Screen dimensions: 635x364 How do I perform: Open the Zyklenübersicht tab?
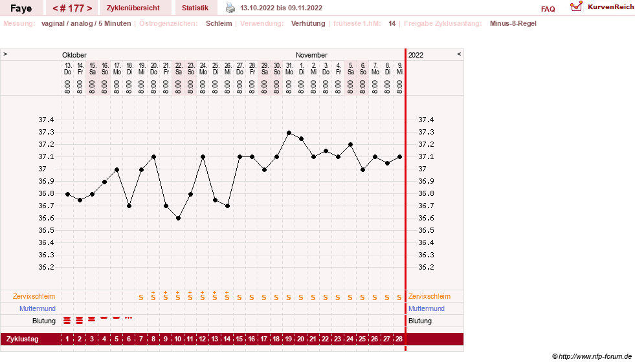coord(133,8)
